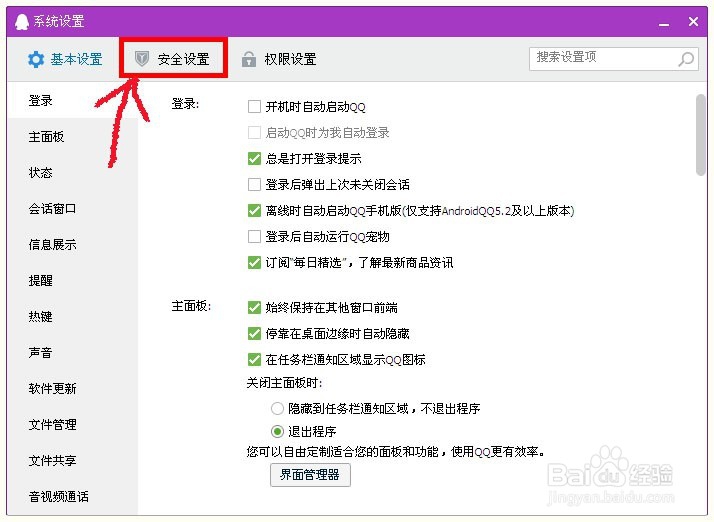Select 提醒 in the sidebar
Viewport: 714px width, 522px height.
(72, 281)
